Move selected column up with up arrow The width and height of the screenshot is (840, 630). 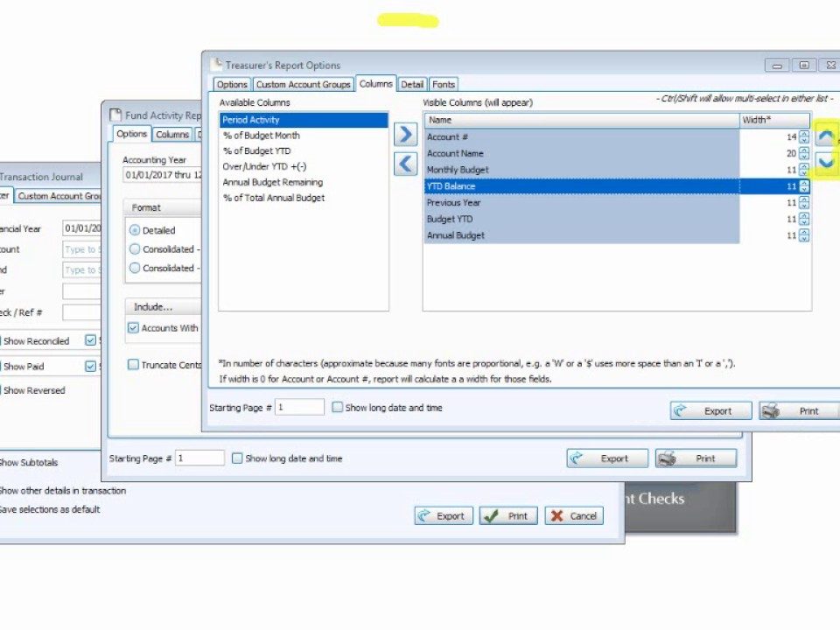(x=826, y=136)
